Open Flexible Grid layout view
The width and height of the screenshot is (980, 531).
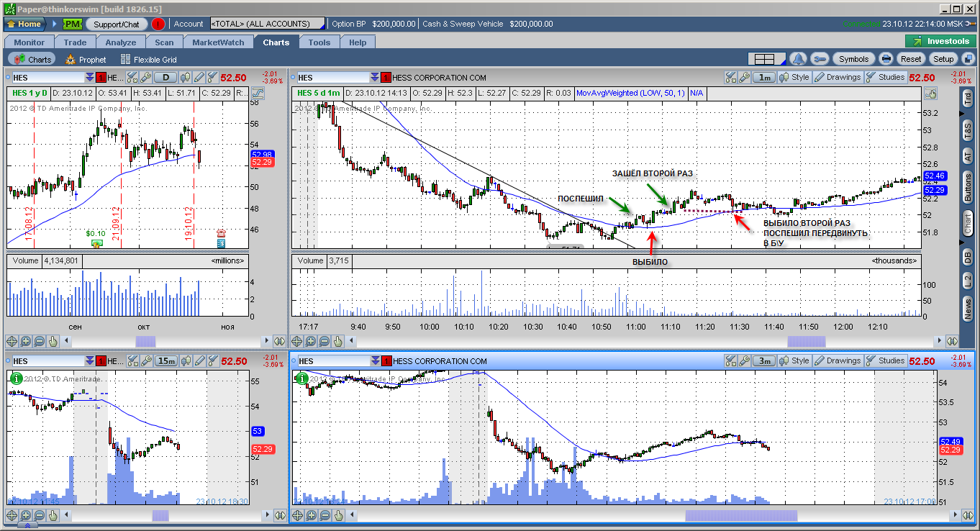148,60
